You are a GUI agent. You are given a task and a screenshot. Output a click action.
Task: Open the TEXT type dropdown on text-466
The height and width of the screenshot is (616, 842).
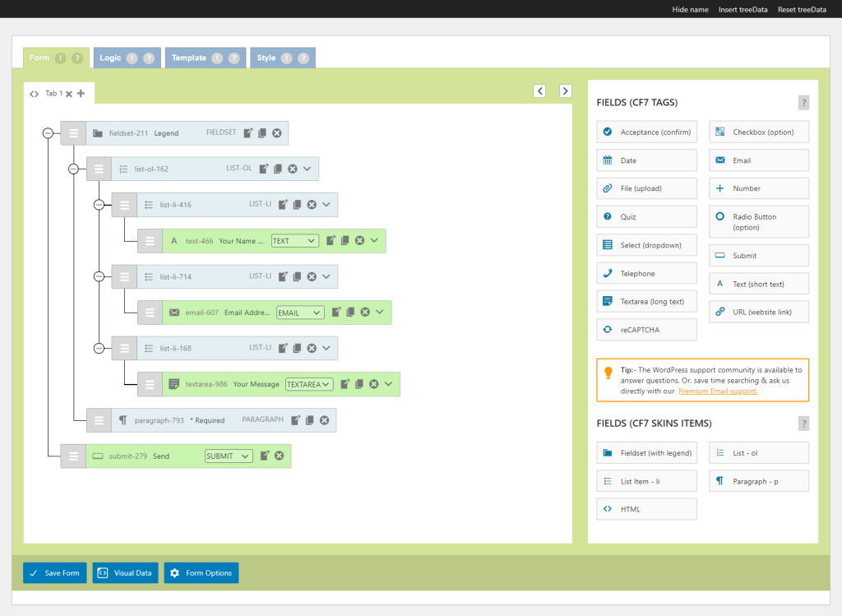tap(294, 241)
